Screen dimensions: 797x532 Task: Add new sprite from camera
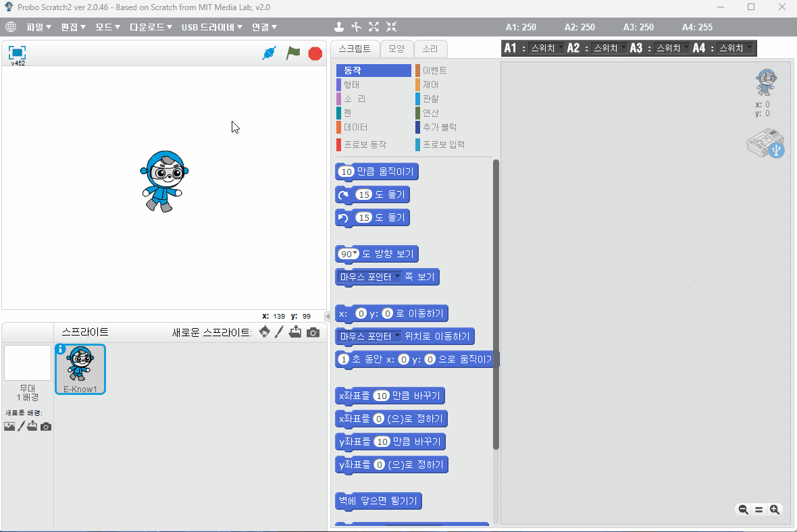click(313, 331)
